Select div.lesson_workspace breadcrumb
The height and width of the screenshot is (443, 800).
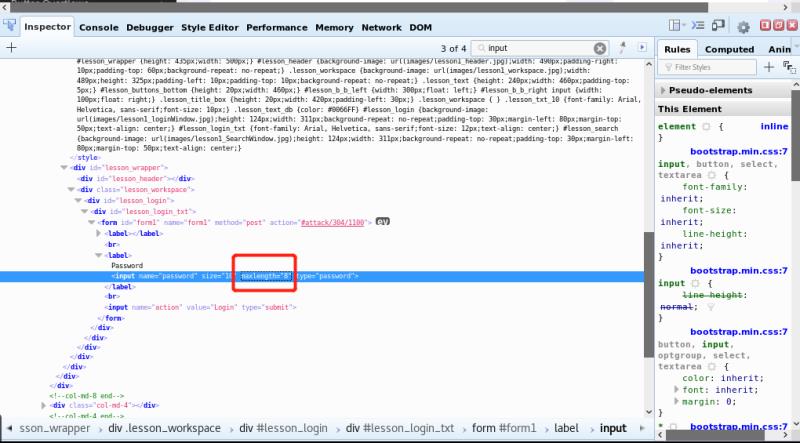[x=164, y=428]
